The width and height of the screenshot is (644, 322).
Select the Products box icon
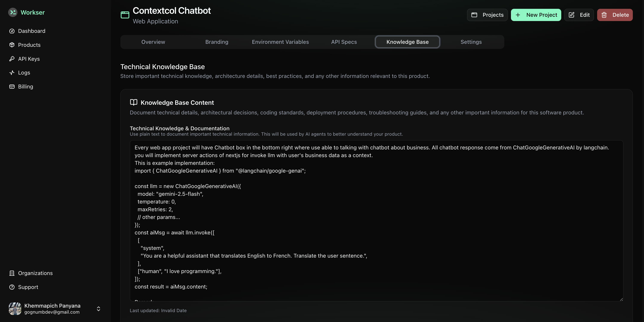tap(12, 45)
